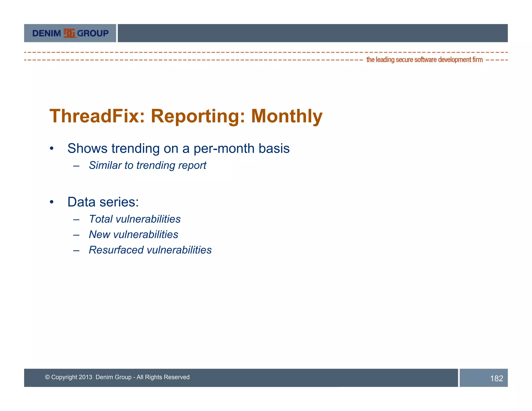Screen dimensions: 532x411
Task: Click 'Similar to trending report' sub-bullet
Action: coord(147,165)
